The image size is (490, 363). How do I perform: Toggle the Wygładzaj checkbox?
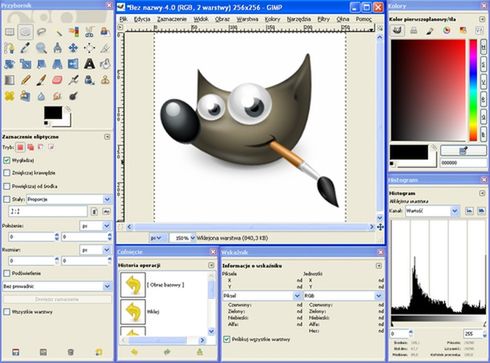pos(7,160)
